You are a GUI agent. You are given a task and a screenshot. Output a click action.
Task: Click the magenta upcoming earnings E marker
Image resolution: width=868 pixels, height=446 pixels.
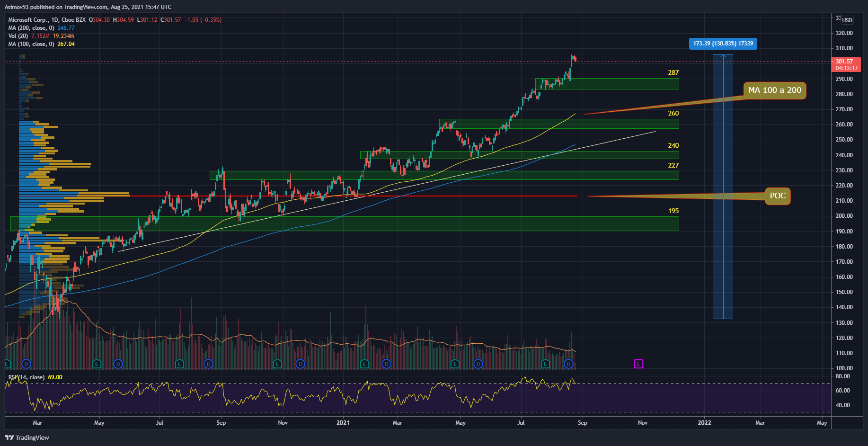(638, 364)
